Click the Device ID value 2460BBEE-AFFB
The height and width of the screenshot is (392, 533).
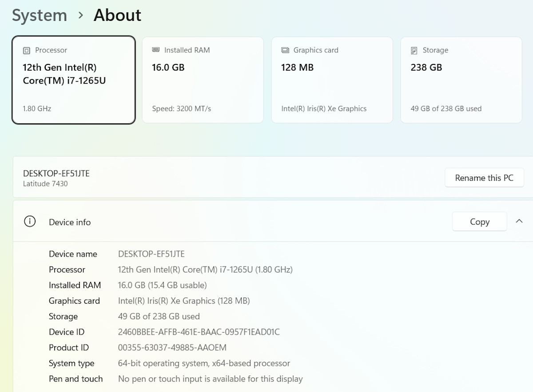coord(199,332)
